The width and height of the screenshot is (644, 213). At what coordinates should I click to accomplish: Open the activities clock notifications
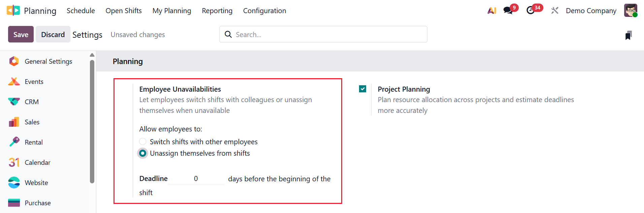coord(532,10)
